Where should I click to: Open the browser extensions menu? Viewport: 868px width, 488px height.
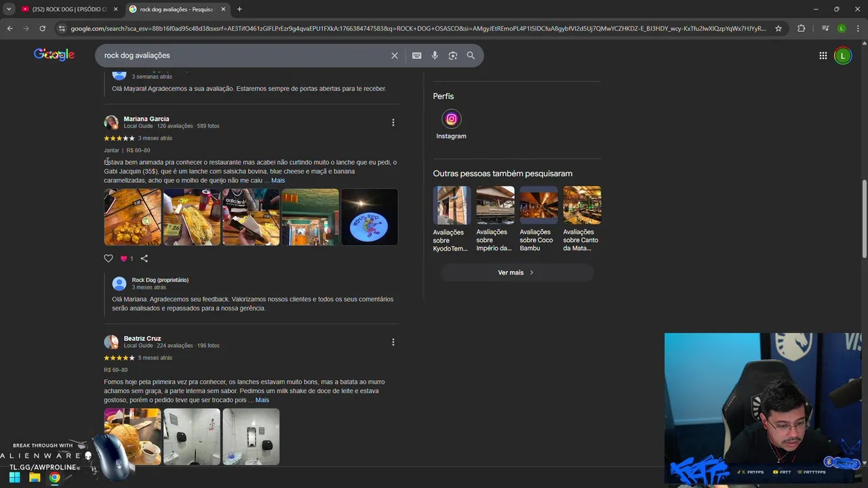pos(801,28)
